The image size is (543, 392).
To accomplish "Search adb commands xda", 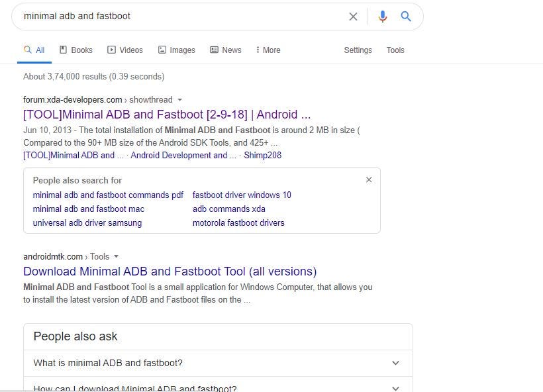I will (x=229, y=209).
